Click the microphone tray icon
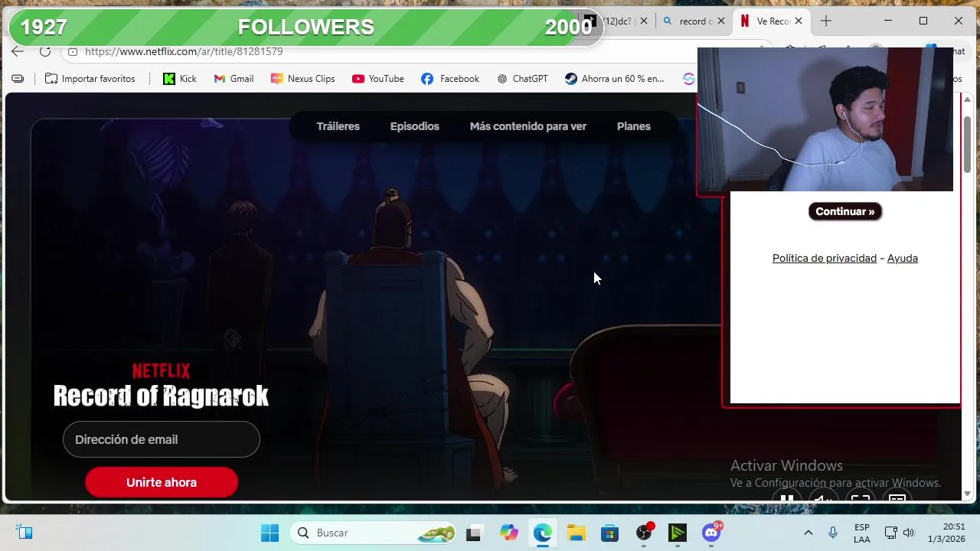 832,533
